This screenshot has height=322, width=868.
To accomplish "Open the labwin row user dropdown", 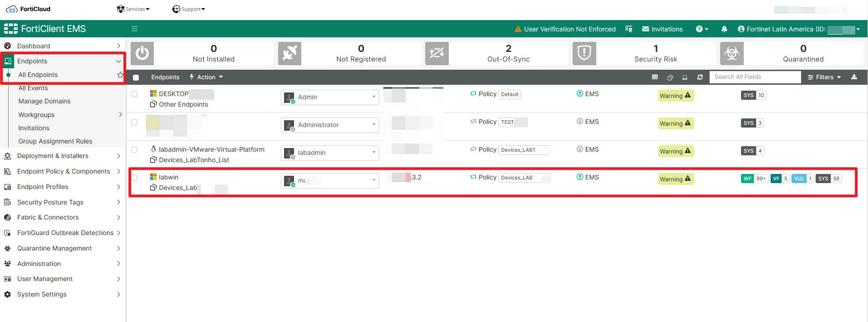I will coord(330,181).
